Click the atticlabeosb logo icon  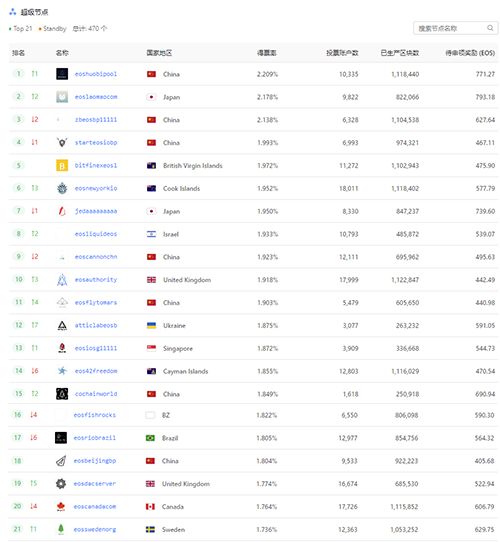(x=62, y=325)
